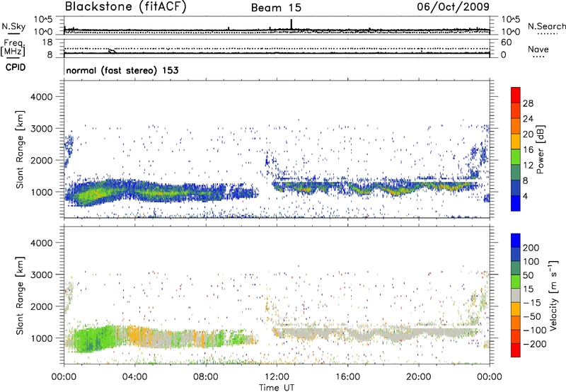Click the scalloped echo band in power plot
The width and height of the screenshot is (566, 392).
[376, 188]
